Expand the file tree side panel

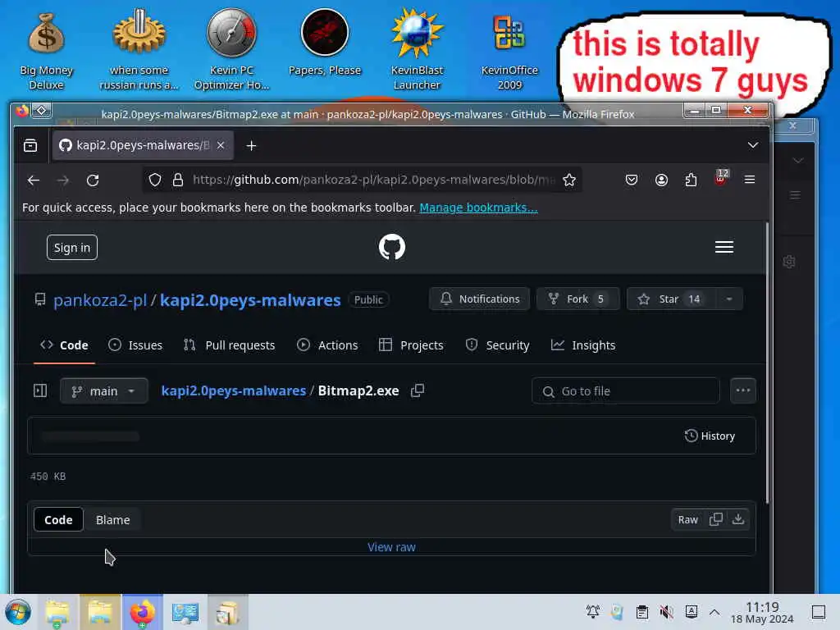(40, 390)
